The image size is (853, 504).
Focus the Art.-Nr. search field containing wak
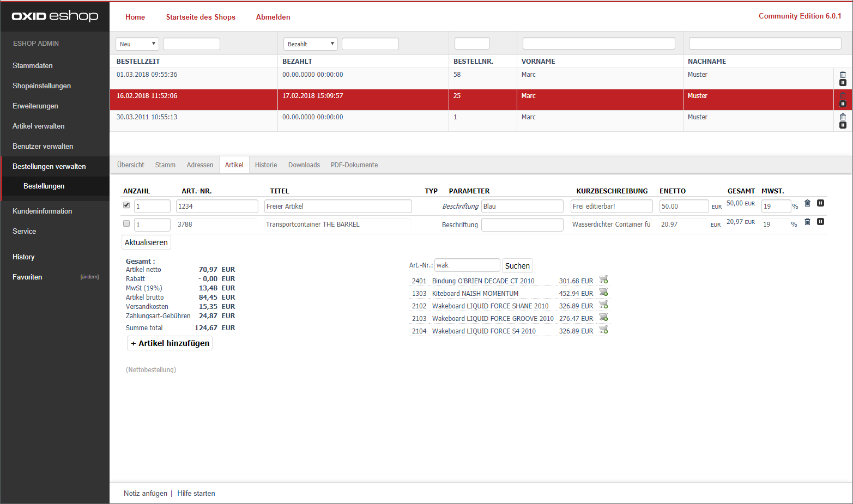[x=467, y=265]
